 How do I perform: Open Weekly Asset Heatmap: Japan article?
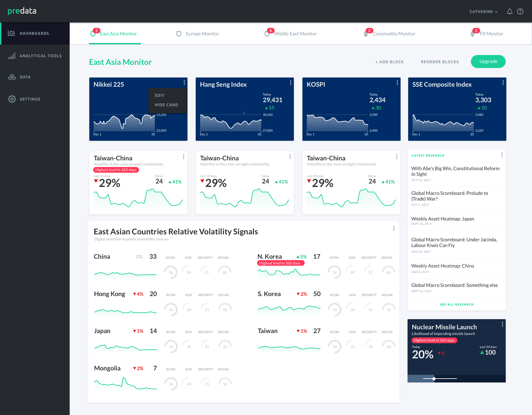(442, 219)
